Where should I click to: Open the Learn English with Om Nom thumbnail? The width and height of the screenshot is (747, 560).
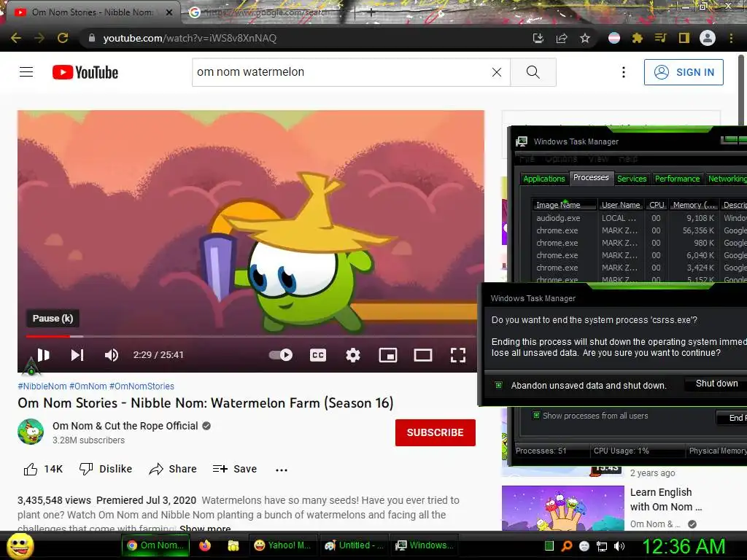(562, 507)
